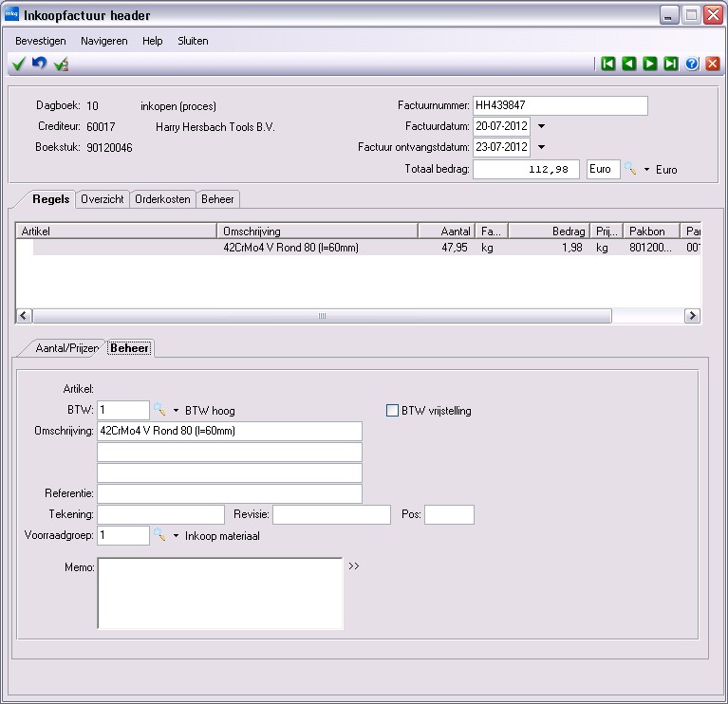The height and width of the screenshot is (704, 728).
Task: Click the Factuurnummer field HH439847
Action: click(x=560, y=105)
